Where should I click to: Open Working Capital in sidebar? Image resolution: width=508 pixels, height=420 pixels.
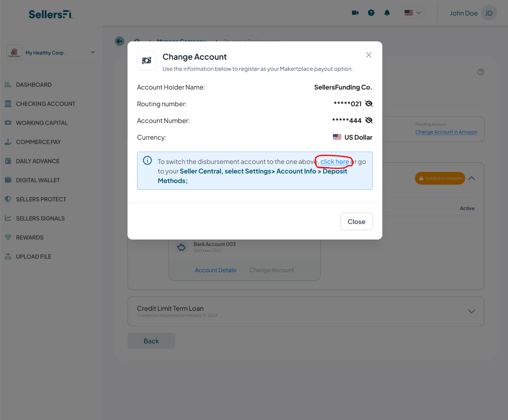pyautogui.click(x=42, y=123)
